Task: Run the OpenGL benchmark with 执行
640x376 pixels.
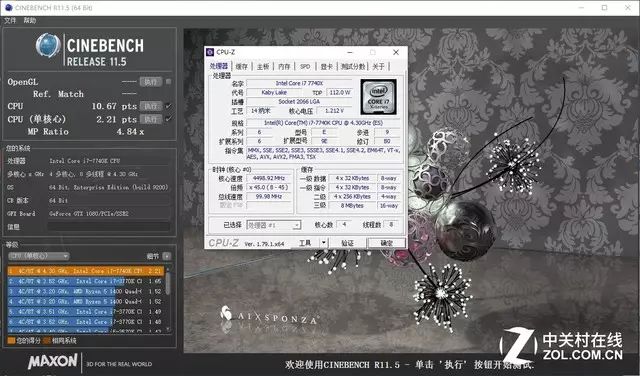Action: 151,82
